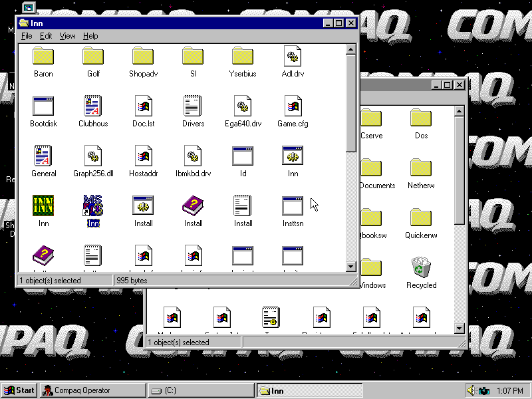
Task: Click the Inn window scroll up arrow
Action: (x=351, y=49)
